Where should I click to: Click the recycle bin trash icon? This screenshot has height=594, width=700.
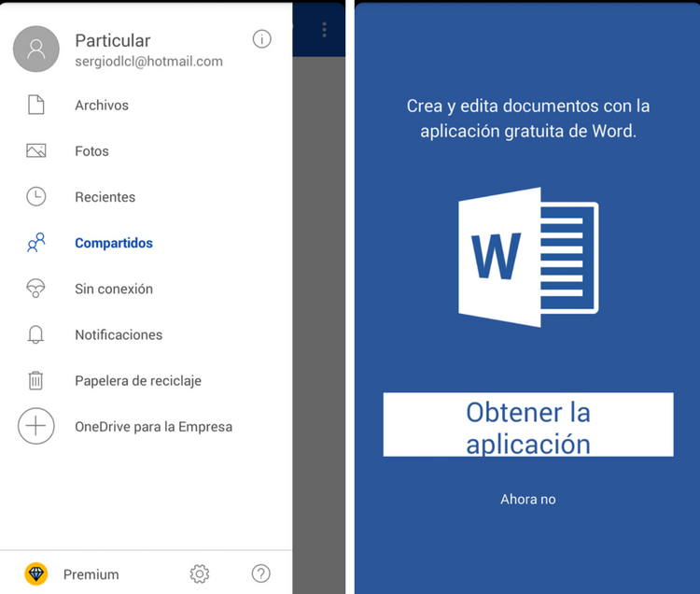(x=36, y=380)
